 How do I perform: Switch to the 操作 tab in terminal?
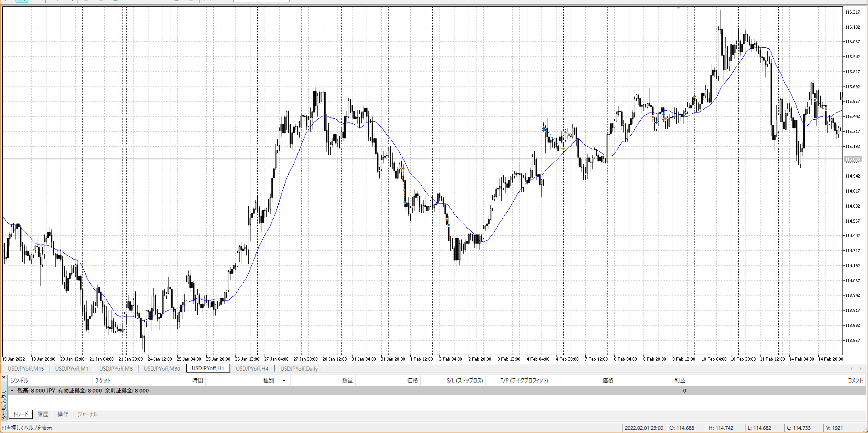[63, 414]
